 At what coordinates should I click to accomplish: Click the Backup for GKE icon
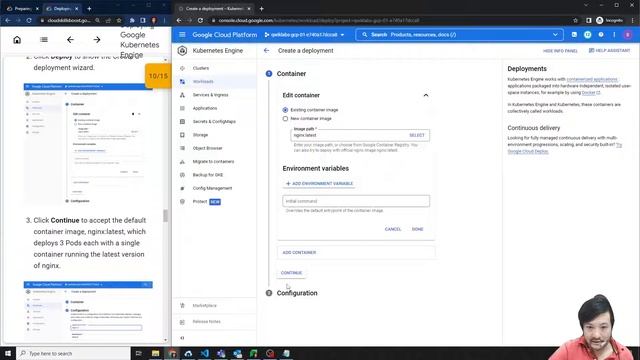tap(182, 175)
